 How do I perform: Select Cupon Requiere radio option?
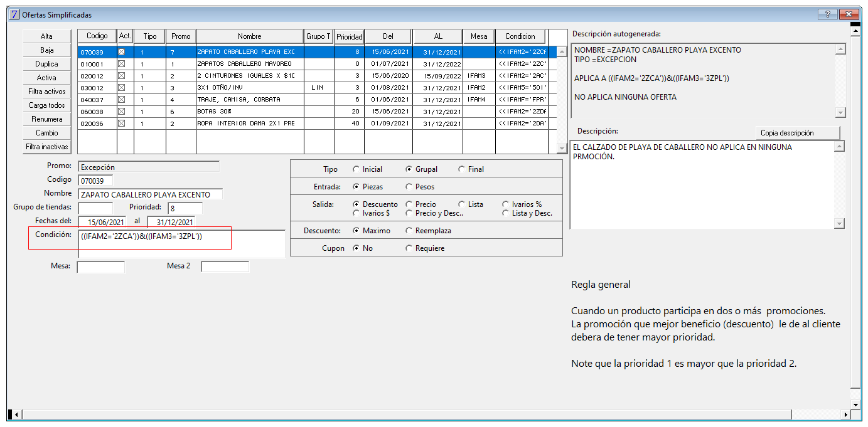coord(425,248)
